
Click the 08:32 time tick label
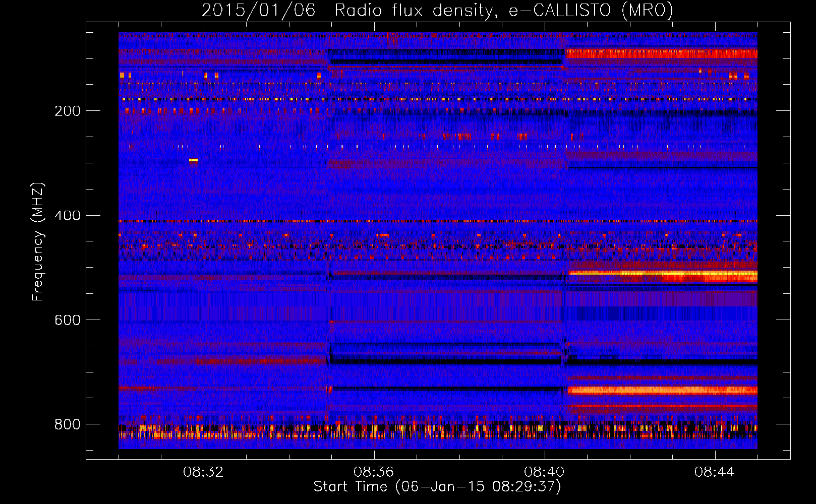coord(204,472)
